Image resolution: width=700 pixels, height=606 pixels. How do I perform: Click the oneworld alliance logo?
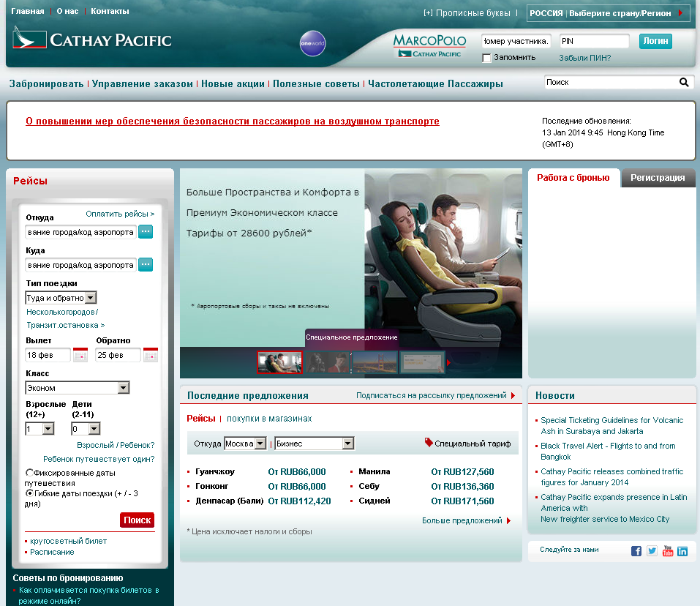click(312, 44)
